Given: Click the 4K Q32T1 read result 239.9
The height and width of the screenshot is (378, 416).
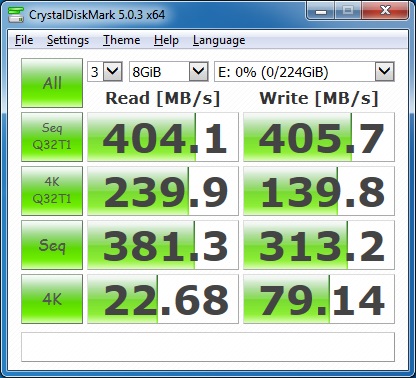Looking at the screenshot, I should [x=163, y=191].
